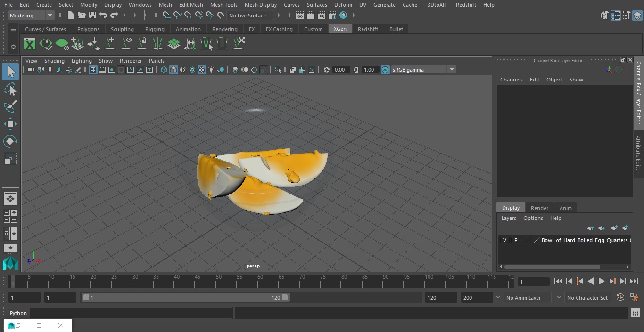The width and height of the screenshot is (644, 332).
Task: Select the Move tool
Action: (x=10, y=124)
